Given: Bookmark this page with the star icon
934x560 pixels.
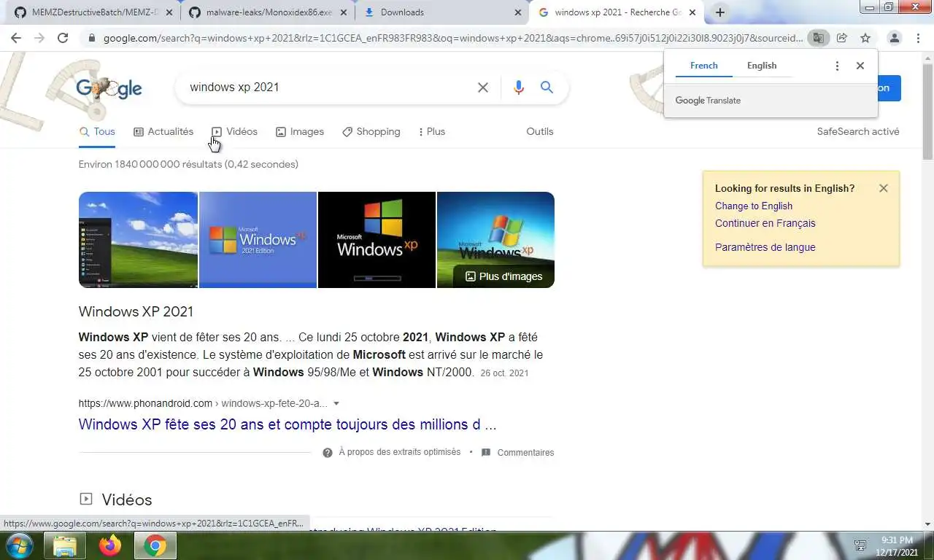Looking at the screenshot, I should (x=865, y=38).
